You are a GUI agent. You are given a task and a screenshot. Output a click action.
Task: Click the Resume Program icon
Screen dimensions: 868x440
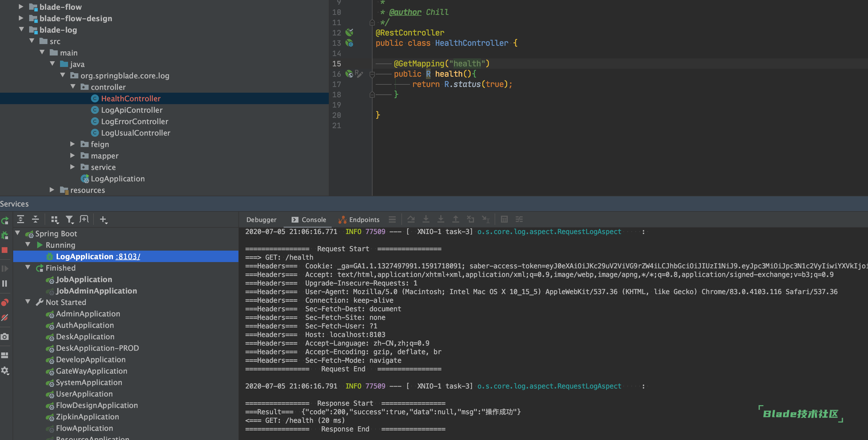tap(5, 269)
